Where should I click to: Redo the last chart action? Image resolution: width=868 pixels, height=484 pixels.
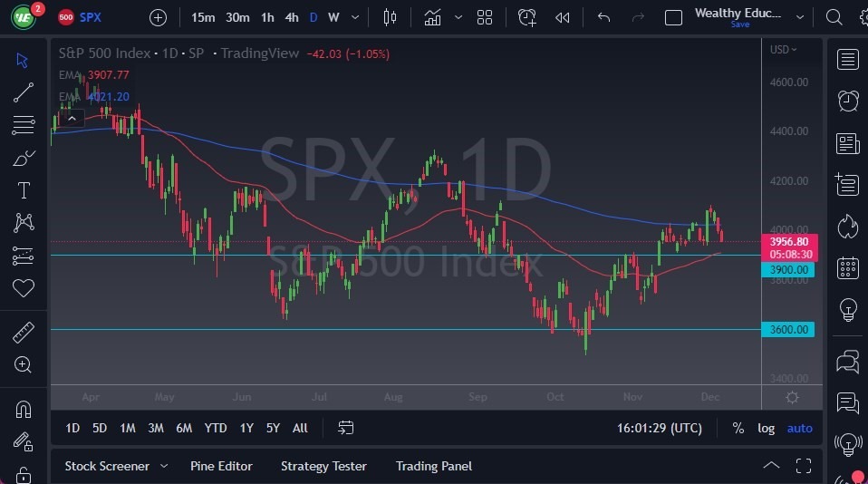(638, 18)
